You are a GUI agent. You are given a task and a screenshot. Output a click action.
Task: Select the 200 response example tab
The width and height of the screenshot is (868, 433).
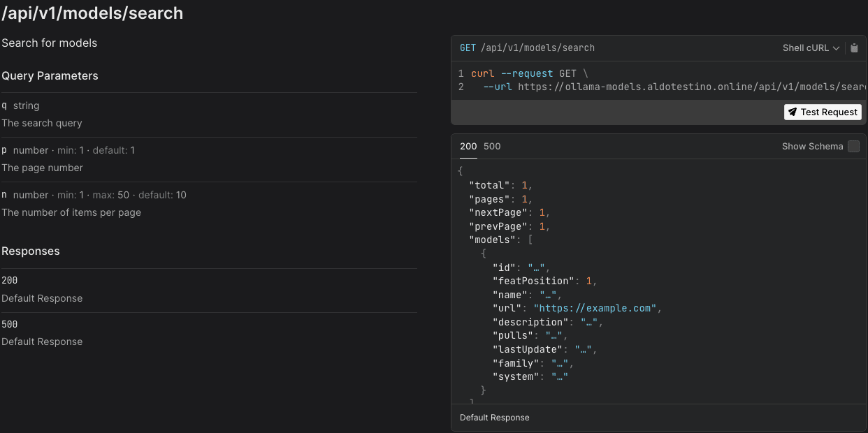[468, 147]
